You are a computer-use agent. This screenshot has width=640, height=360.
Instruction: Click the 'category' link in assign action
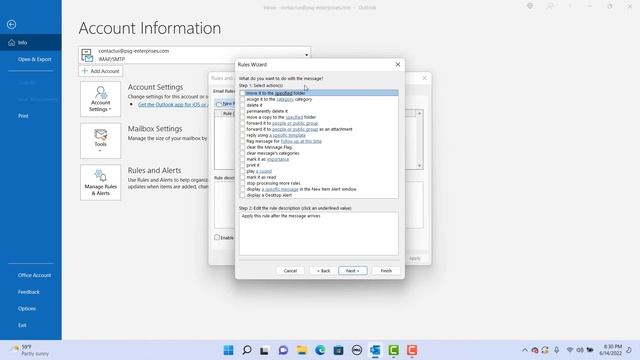point(285,99)
